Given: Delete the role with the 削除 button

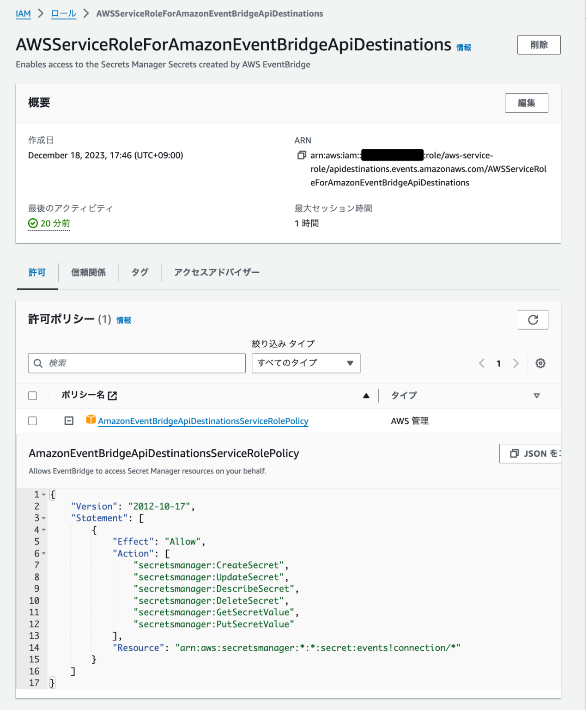Looking at the screenshot, I should point(539,44).
